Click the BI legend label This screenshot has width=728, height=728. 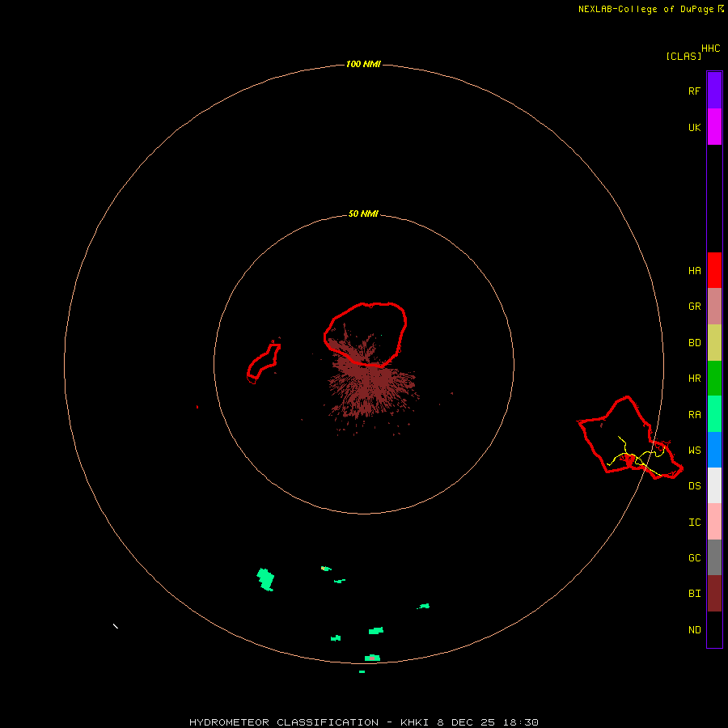click(694, 594)
